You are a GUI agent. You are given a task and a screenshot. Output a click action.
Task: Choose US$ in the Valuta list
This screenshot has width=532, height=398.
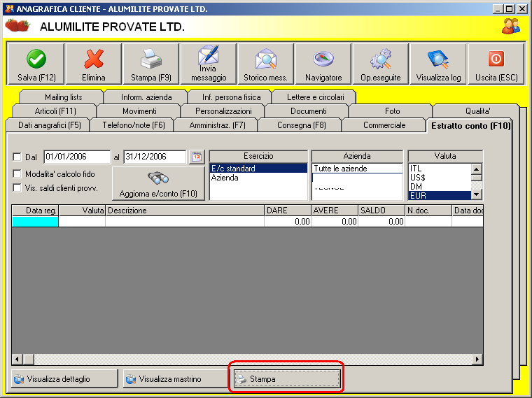440,178
